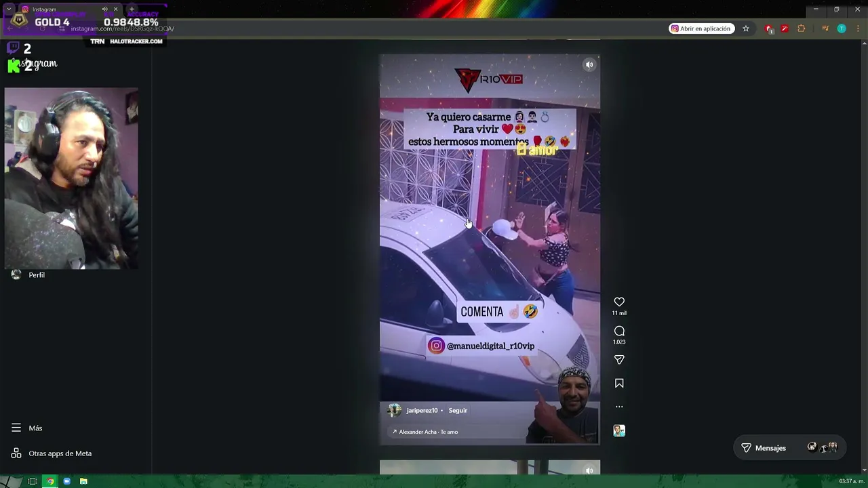The width and height of the screenshot is (868, 488).
Task: Expand the tab search dropdown arrow
Action: [8, 9]
